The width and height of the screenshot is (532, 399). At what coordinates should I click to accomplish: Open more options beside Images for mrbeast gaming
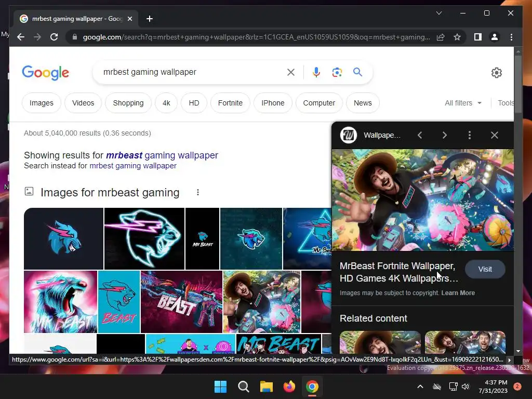(x=198, y=192)
